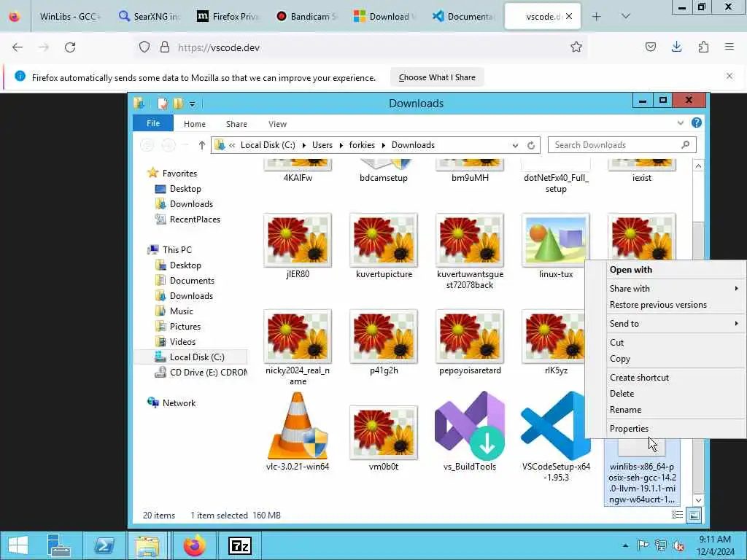Switch to the Bandicam browser tab
The width and height of the screenshot is (747, 560).
tap(309, 16)
